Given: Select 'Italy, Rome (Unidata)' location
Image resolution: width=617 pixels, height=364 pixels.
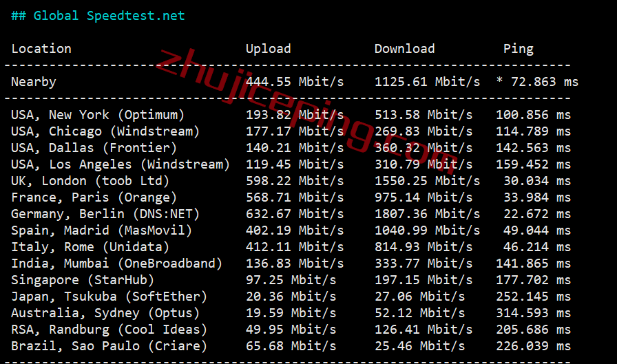Looking at the screenshot, I should click(90, 247).
